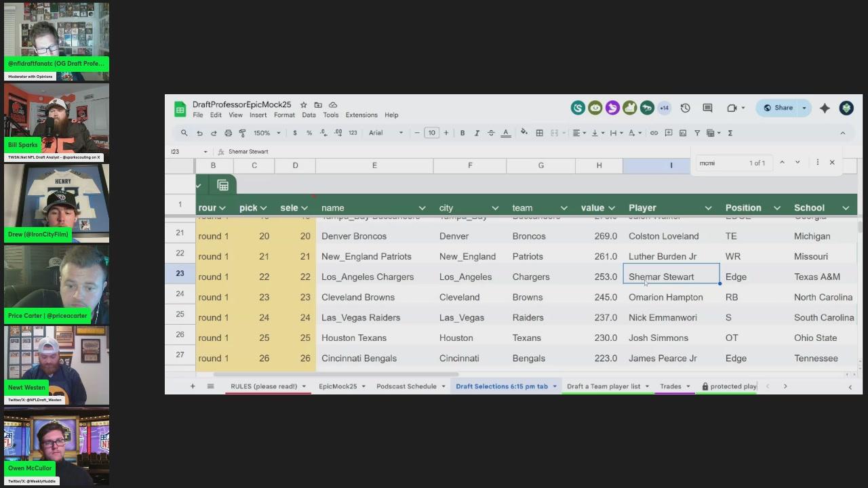Go to next find result

(797, 163)
